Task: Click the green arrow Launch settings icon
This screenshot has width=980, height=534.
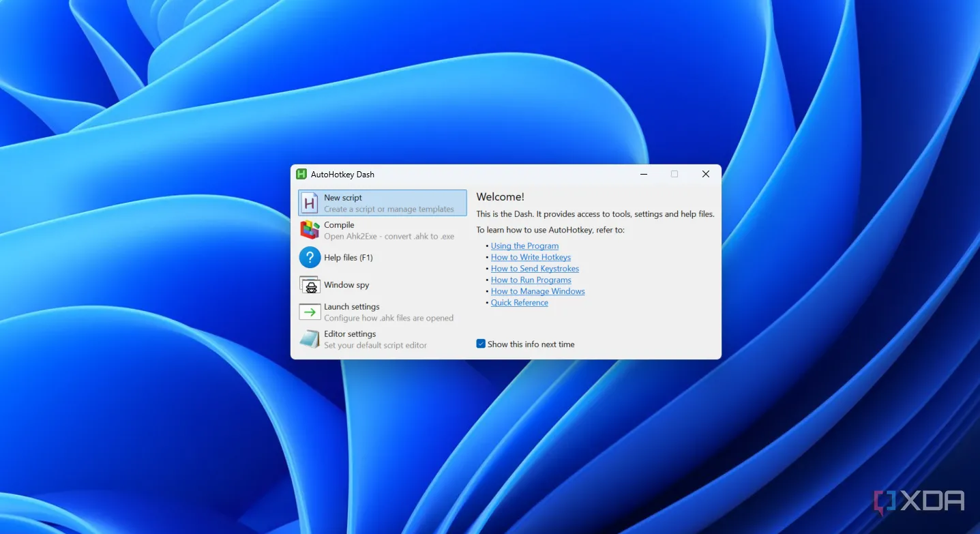Action: coord(310,312)
